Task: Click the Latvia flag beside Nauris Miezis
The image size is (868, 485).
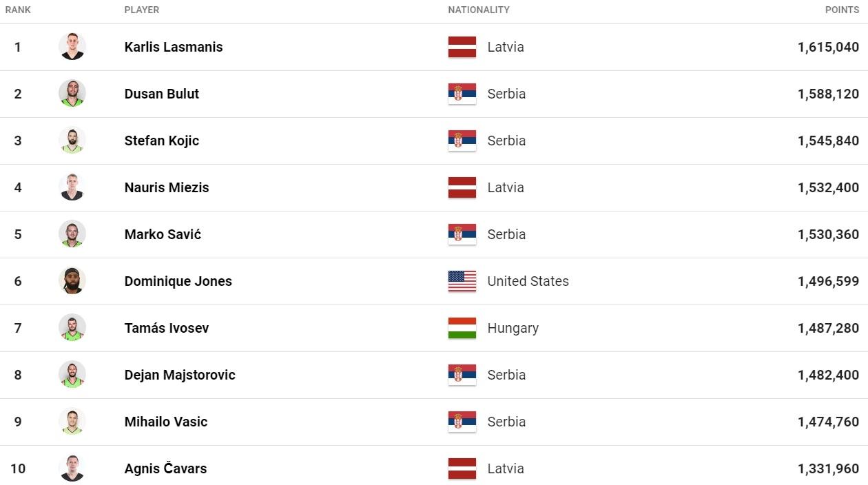Action: click(x=462, y=187)
